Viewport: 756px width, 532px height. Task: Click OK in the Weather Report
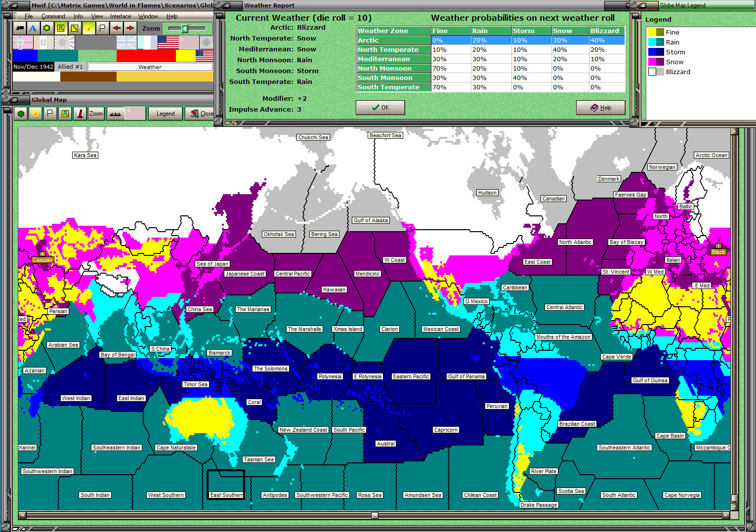[380, 108]
